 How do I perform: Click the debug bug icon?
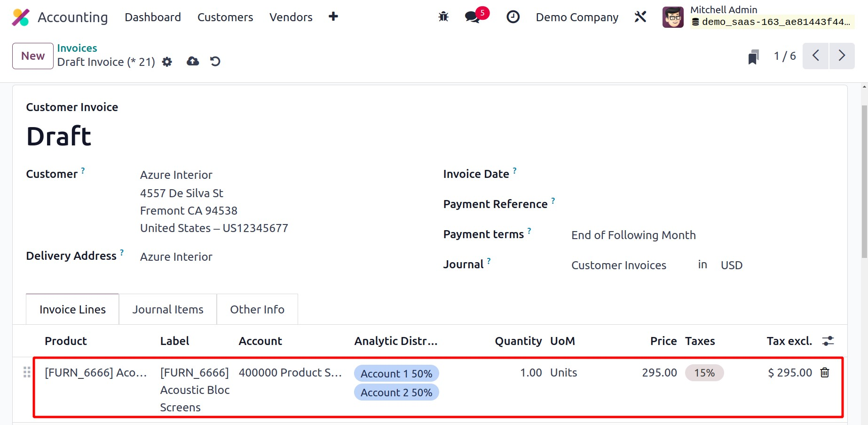tap(443, 17)
